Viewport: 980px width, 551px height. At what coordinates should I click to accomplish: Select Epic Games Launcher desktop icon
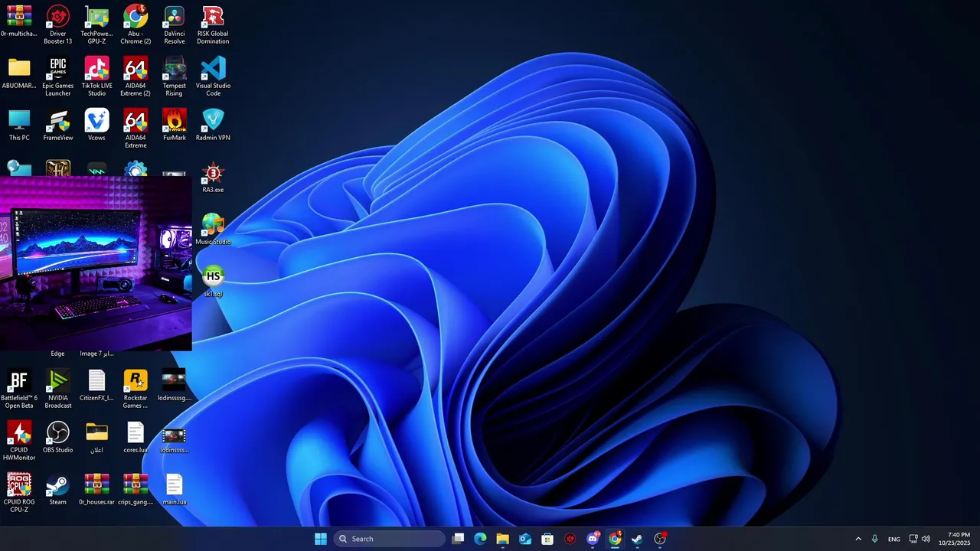(x=58, y=77)
